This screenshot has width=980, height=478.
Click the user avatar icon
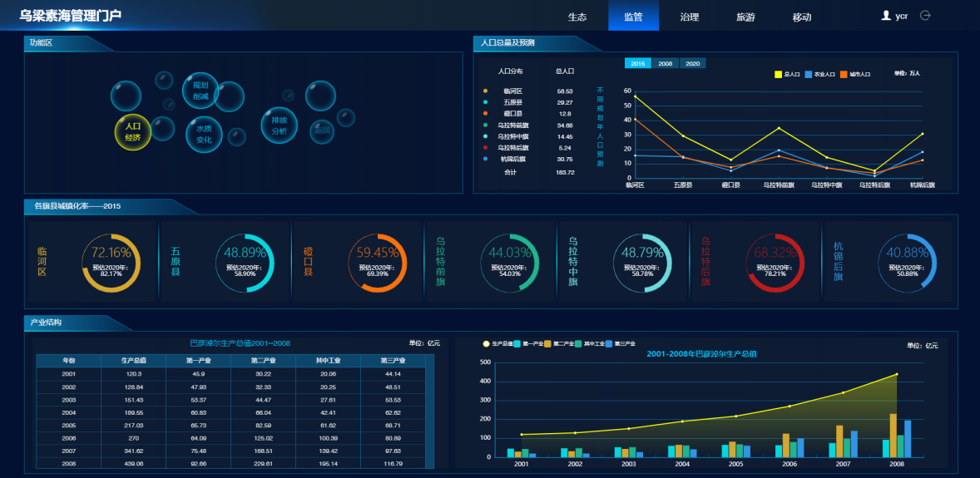tap(886, 16)
